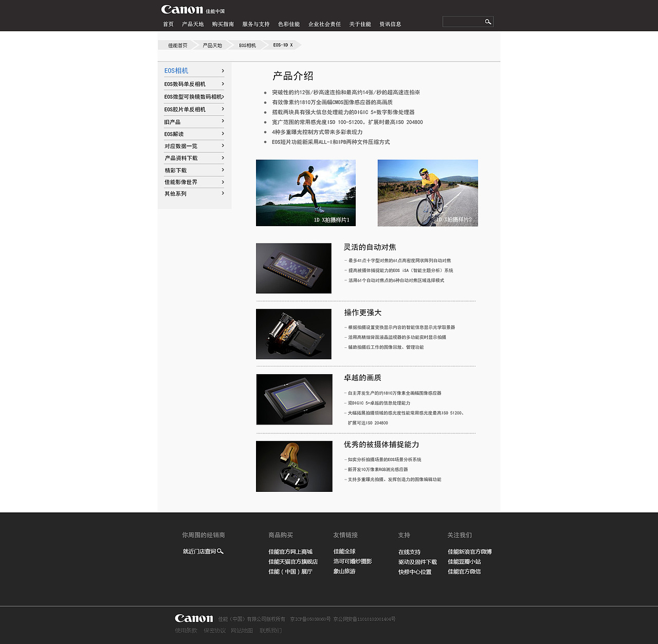Open the 佳能官方微信 link

464,572
